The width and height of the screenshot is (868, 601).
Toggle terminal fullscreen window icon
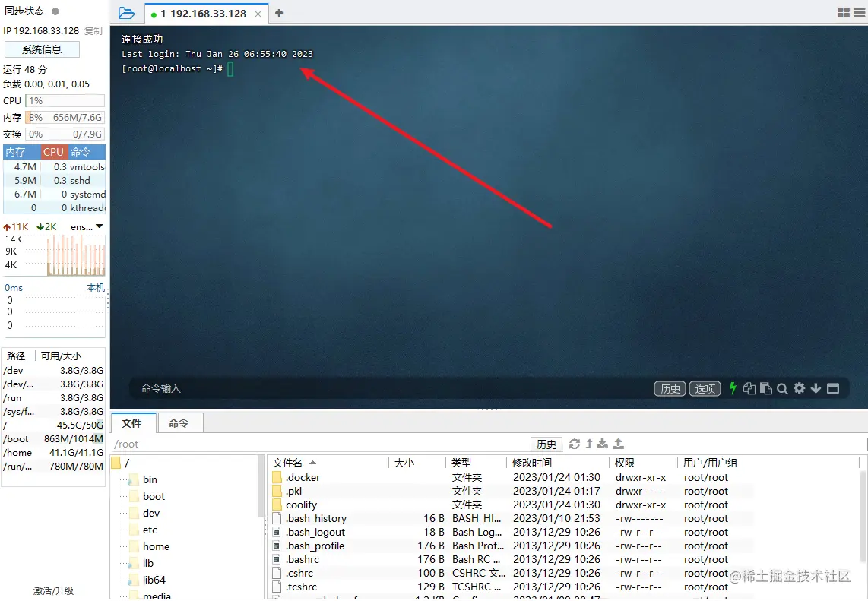click(833, 388)
